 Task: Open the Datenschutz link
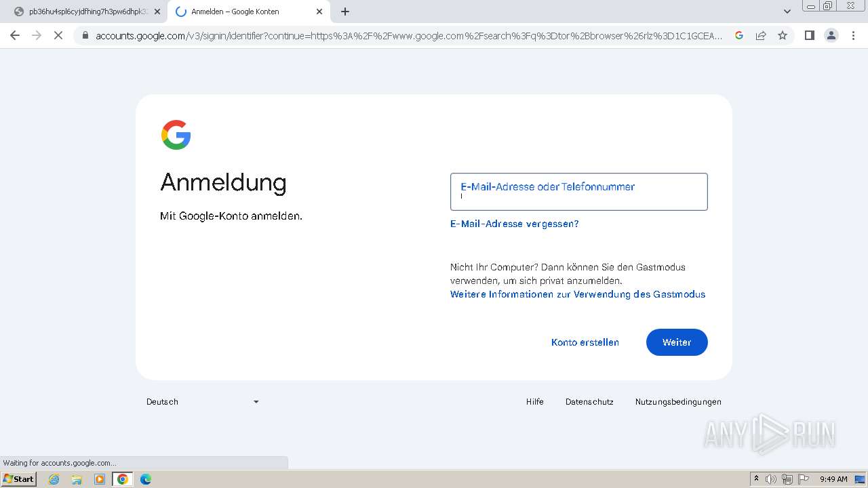(589, 402)
